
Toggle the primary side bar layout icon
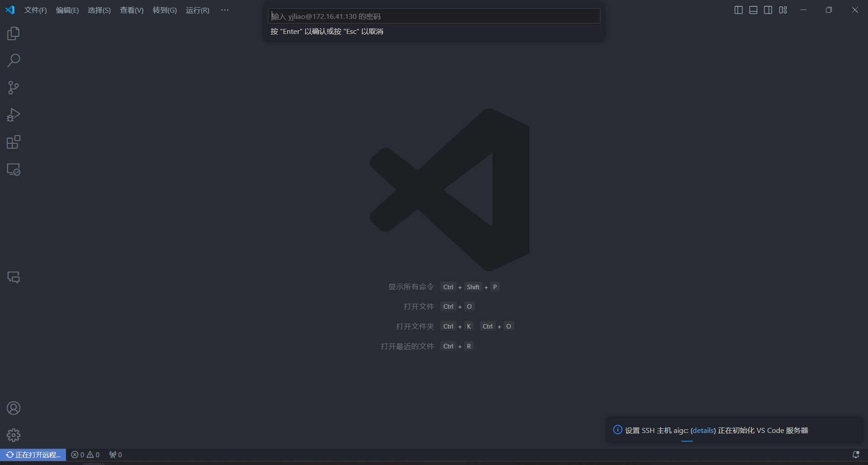(739, 10)
